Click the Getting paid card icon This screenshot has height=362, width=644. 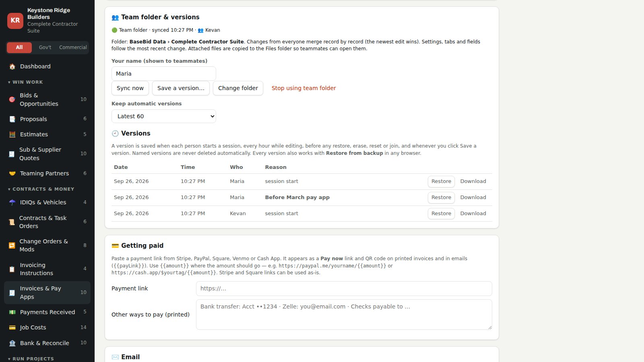115,246
